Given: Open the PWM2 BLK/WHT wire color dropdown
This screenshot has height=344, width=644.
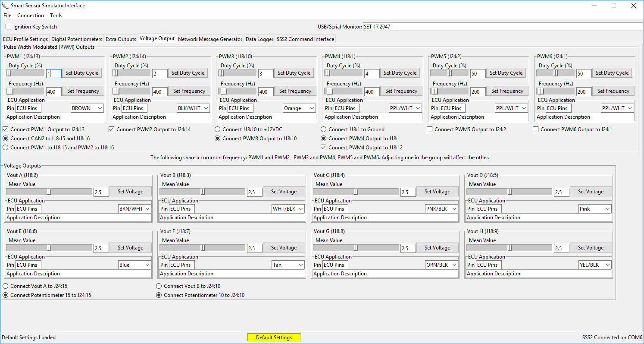Looking at the screenshot, I should [x=193, y=108].
